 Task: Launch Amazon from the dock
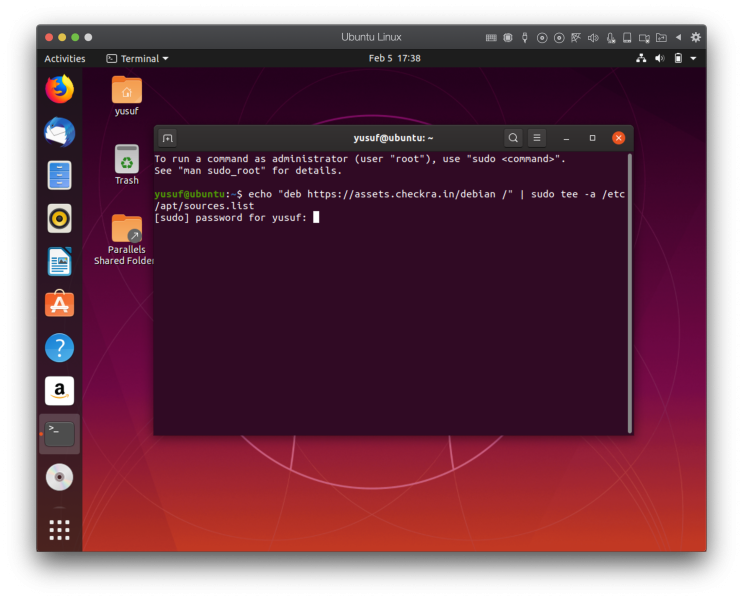pyautogui.click(x=59, y=391)
